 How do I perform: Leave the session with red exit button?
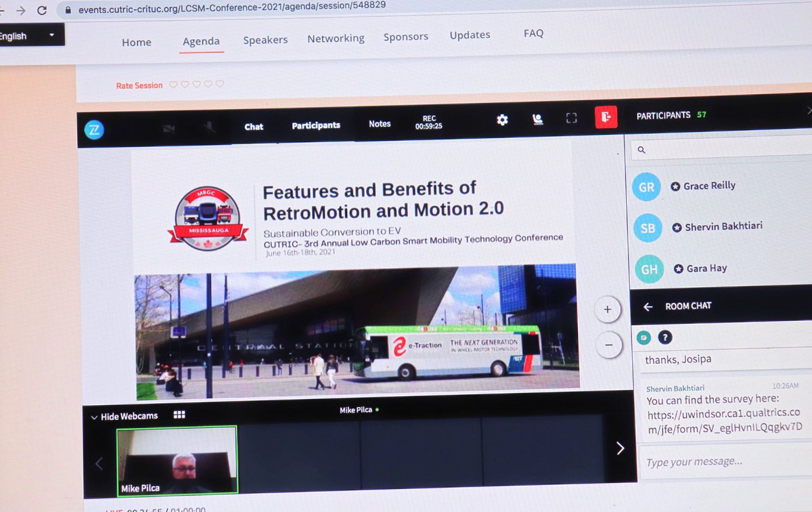pos(606,117)
